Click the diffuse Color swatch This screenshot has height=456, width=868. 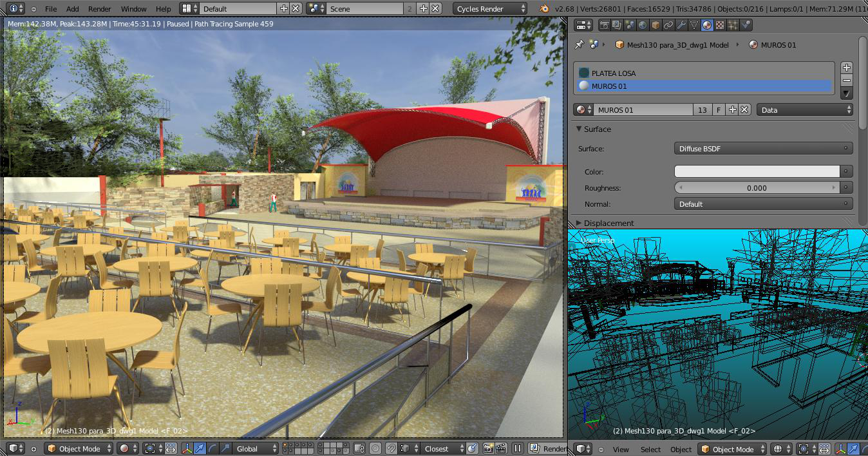757,171
